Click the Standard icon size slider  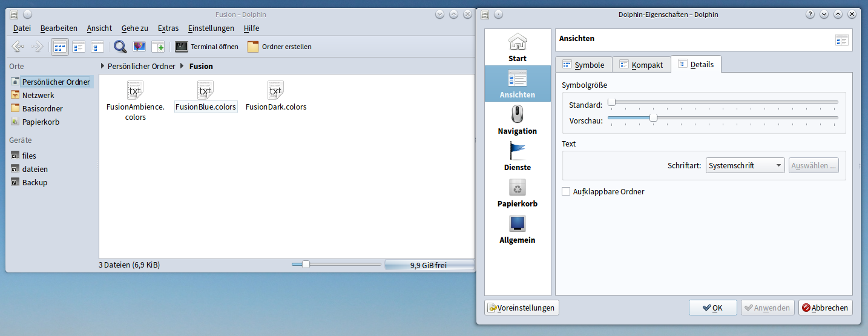coord(723,102)
